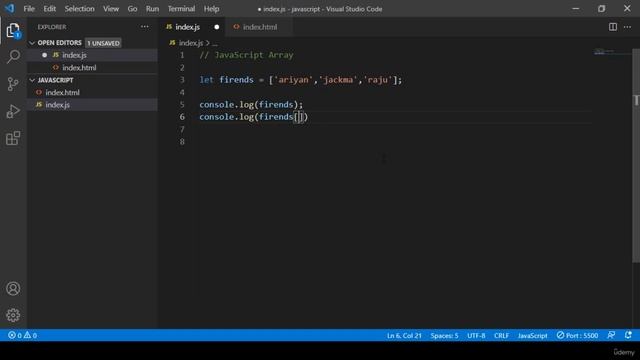The width and height of the screenshot is (640, 360).
Task: Open the Edit menu
Action: tap(49, 9)
